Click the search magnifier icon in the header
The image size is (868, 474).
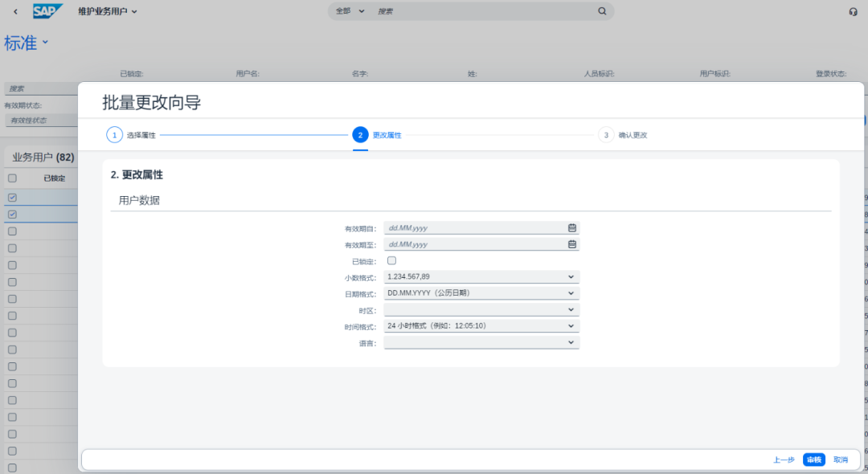pos(601,10)
